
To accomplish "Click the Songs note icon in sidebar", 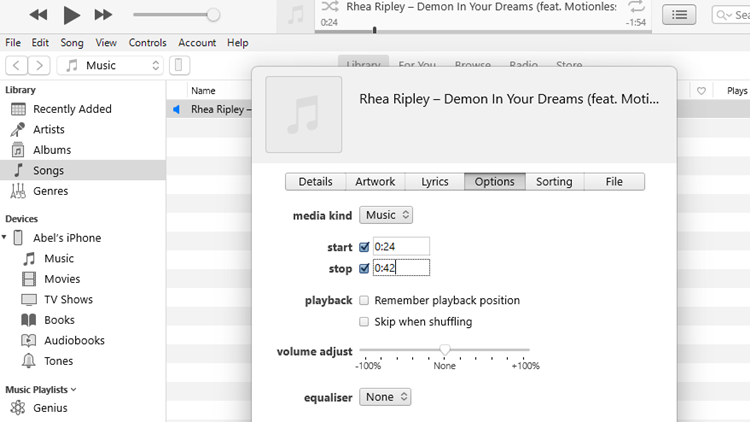I will coord(18,170).
